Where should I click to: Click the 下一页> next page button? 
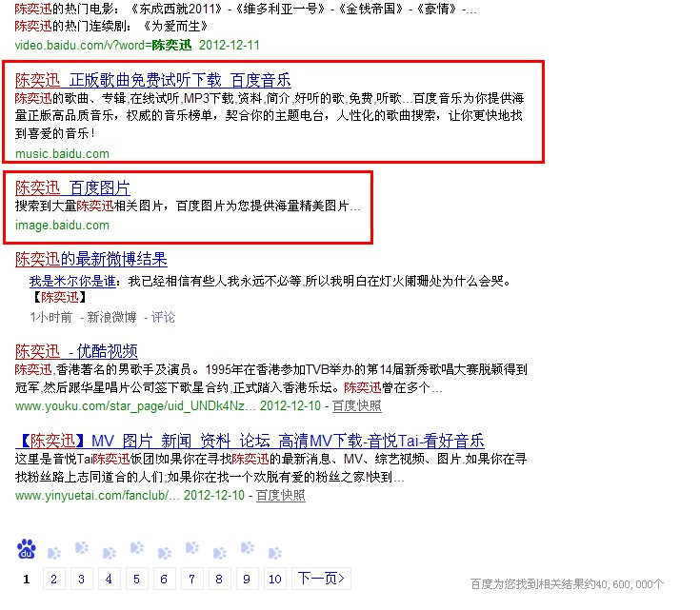pos(322,579)
